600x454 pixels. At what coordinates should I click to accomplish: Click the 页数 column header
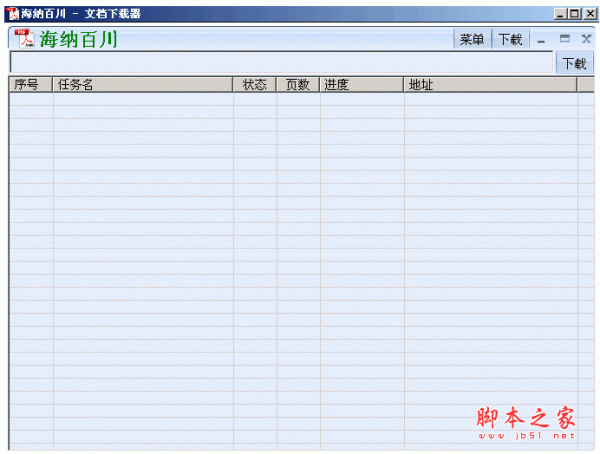298,85
